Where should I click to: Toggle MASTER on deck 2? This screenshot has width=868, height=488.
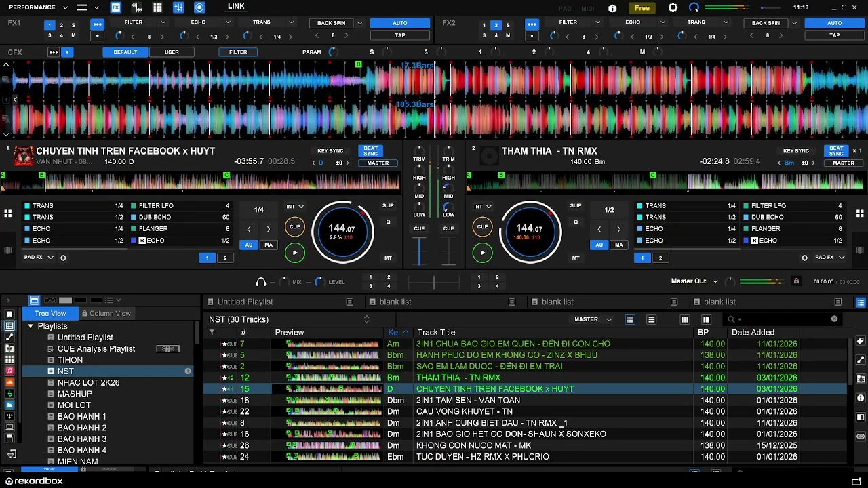[844, 163]
